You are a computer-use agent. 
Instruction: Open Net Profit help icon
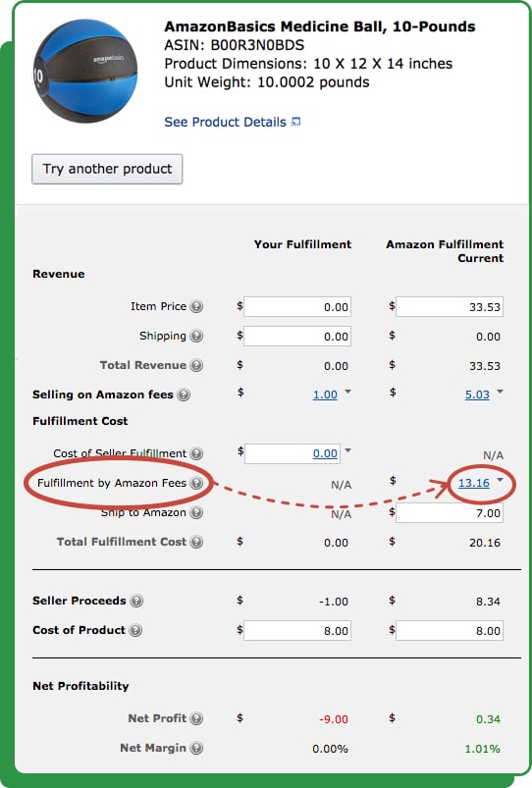click(x=196, y=718)
